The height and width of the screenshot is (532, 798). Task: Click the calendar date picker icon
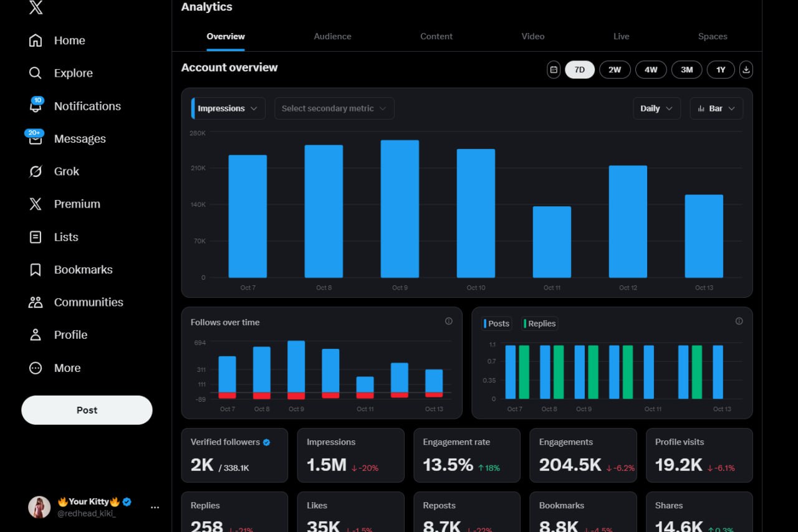point(554,70)
